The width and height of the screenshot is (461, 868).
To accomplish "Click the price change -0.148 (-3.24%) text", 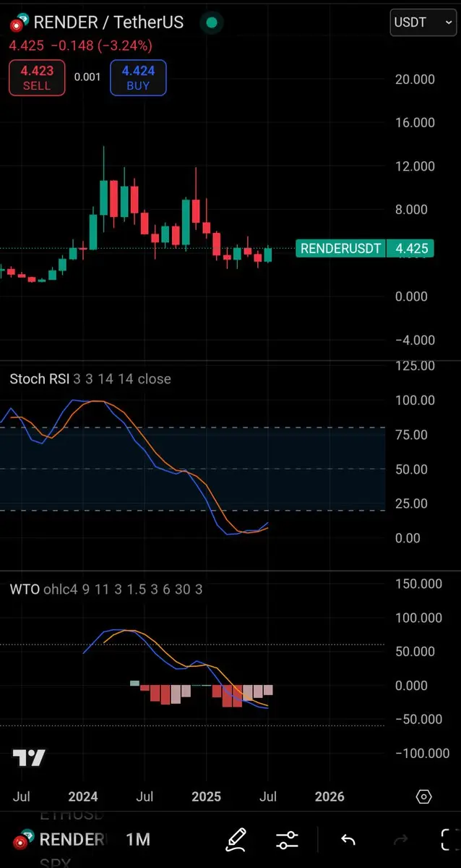I will tap(101, 46).
